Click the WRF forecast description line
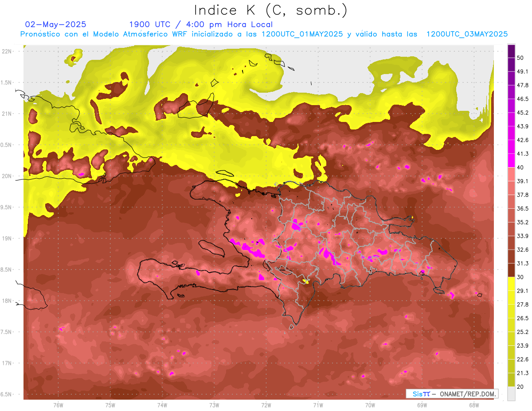 (264, 34)
